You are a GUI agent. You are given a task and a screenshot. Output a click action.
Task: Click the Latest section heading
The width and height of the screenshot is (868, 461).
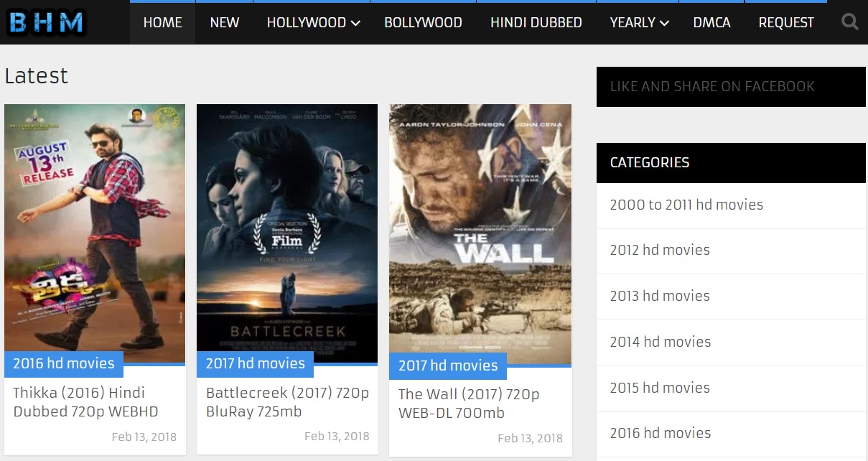pos(36,75)
